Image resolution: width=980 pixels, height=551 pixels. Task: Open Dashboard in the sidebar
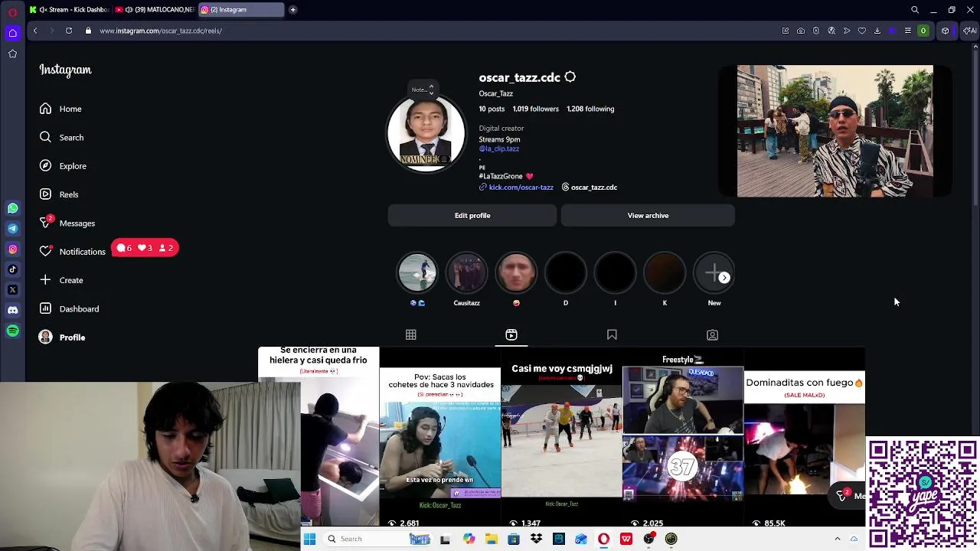pos(70,308)
